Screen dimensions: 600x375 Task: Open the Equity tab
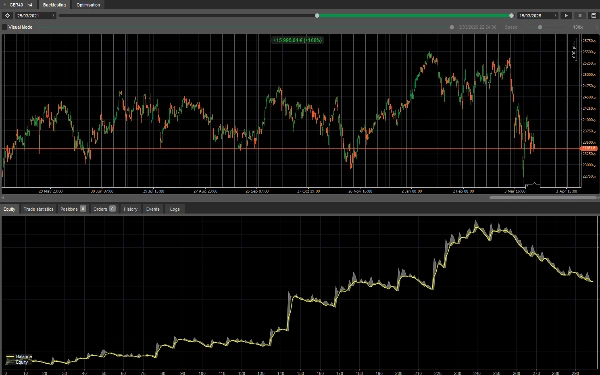9,209
